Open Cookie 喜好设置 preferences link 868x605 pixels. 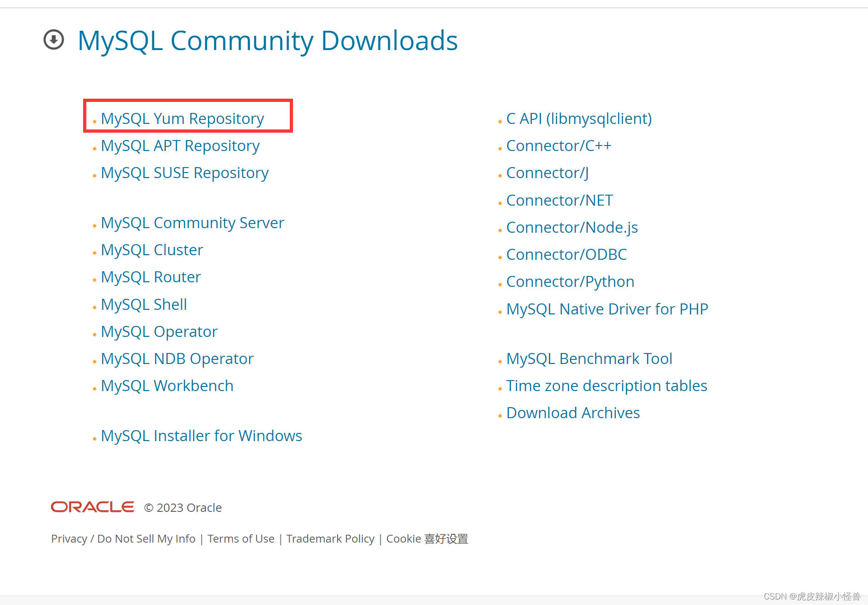tap(427, 538)
